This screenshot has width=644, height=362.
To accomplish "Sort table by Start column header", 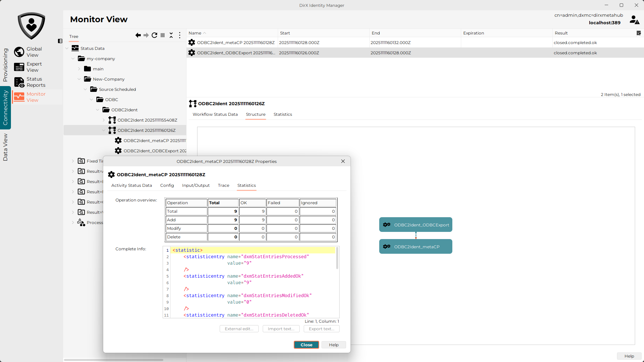I will pyautogui.click(x=324, y=33).
